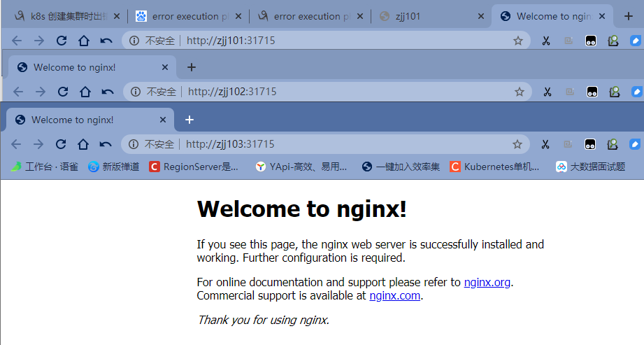The image size is (644, 345).
Task: Click green user extension in zjj103 window
Action: (613, 144)
